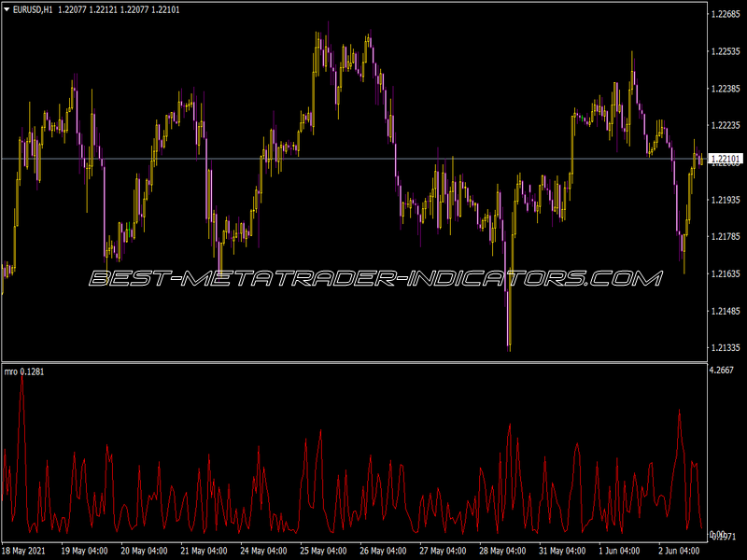This screenshot has width=747, height=560.
Task: Click the 20 May 04:00 time label
Action: pos(144,551)
